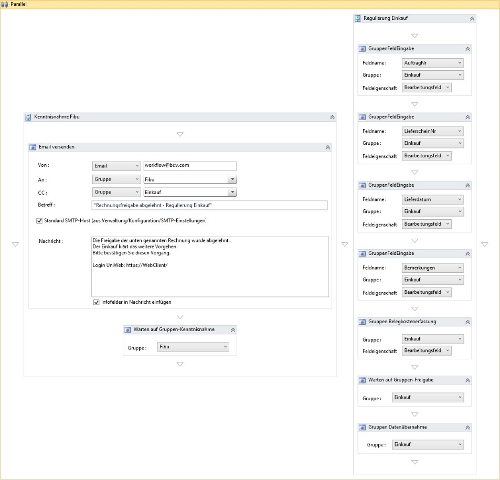The width and height of the screenshot is (500, 480).
Task: Click drop arrow between Email versenden and Warten
Action: click(x=180, y=317)
